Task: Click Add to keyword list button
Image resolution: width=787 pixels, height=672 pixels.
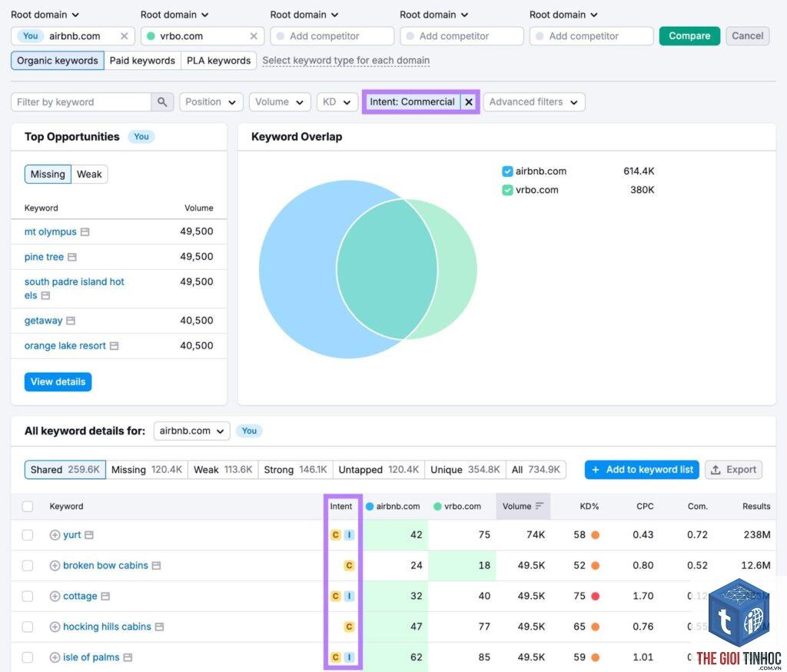Action: point(642,470)
